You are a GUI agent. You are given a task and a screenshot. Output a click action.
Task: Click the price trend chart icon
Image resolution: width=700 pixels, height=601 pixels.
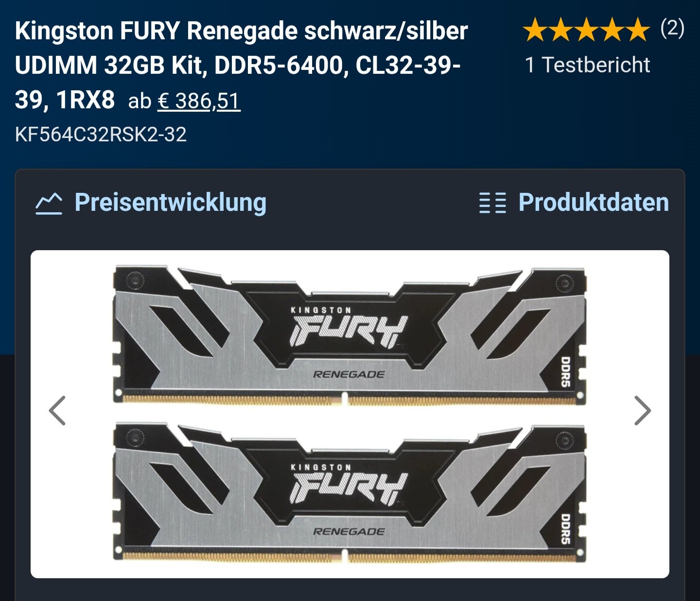pyautogui.click(x=49, y=203)
